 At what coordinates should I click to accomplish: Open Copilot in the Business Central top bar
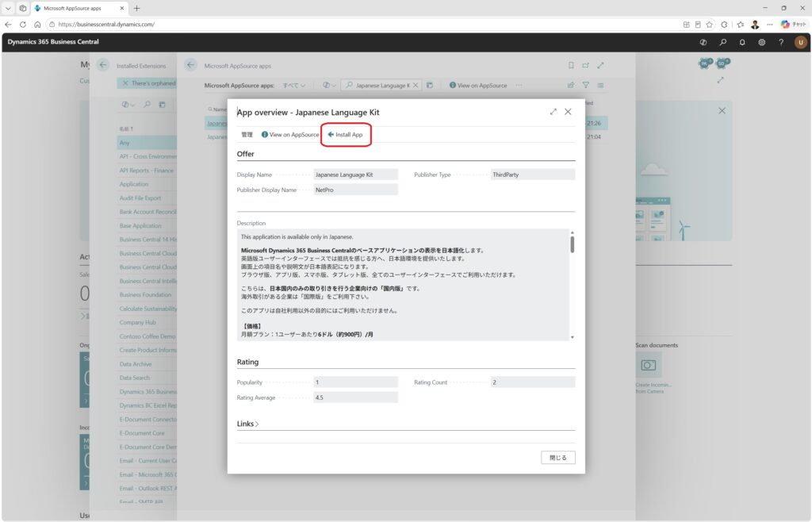(x=703, y=43)
